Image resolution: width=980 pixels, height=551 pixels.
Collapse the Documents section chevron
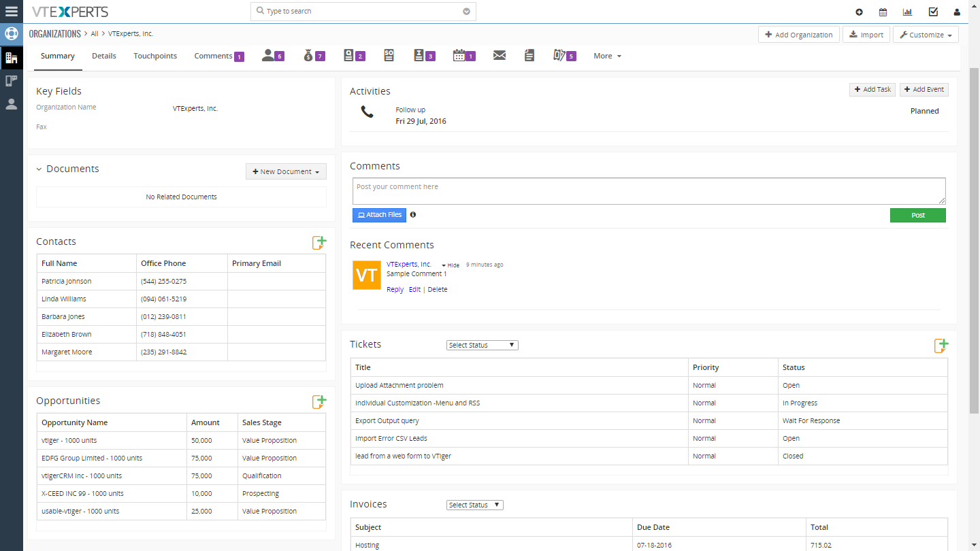pos(39,169)
